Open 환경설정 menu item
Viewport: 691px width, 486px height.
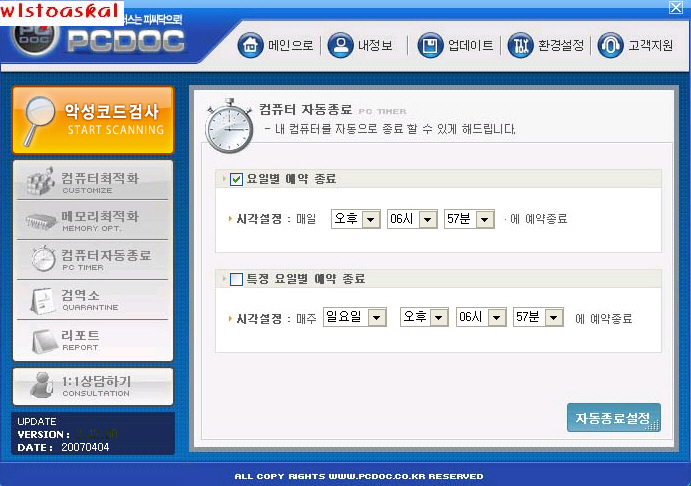[x=546, y=45]
